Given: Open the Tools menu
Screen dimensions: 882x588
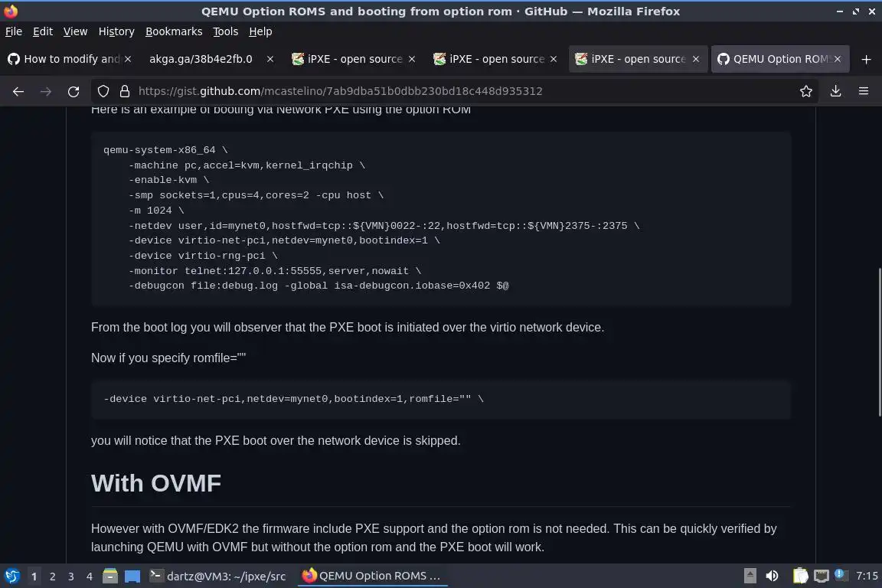Looking at the screenshot, I should tap(226, 31).
